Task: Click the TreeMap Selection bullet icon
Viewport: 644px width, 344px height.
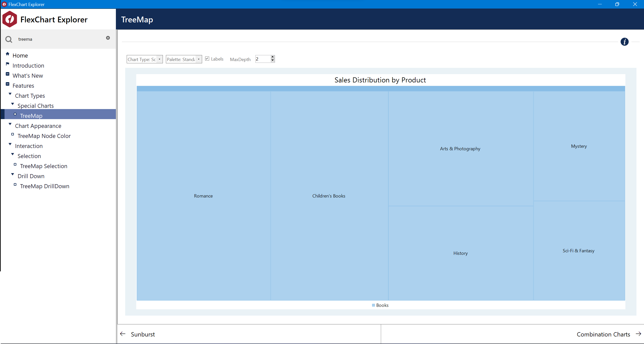Action: pos(15,164)
